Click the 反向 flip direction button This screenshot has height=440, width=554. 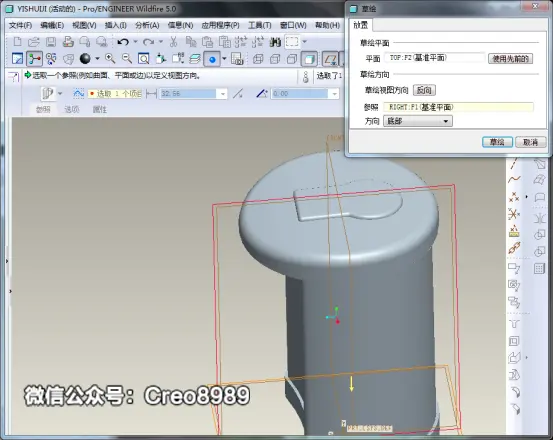point(424,90)
